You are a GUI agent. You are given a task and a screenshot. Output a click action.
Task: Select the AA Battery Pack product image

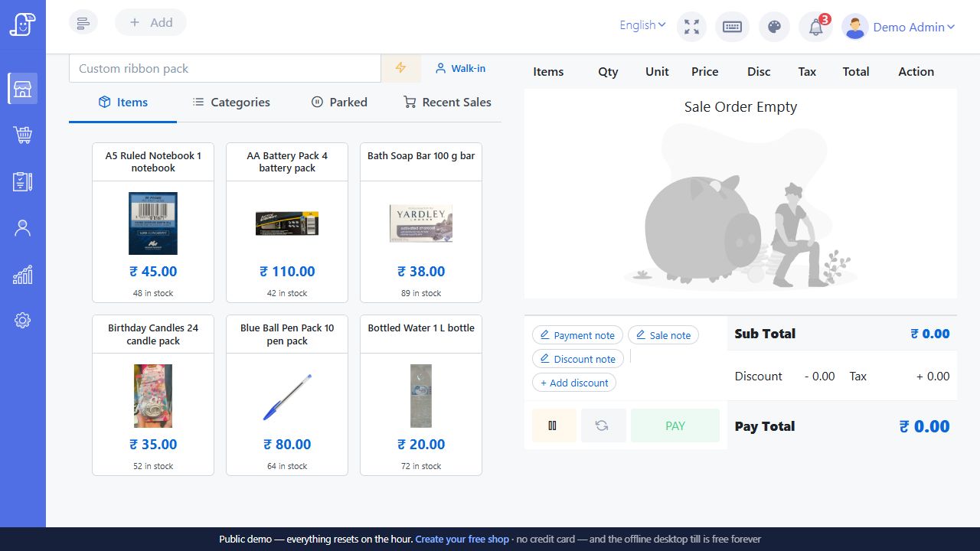coord(287,223)
